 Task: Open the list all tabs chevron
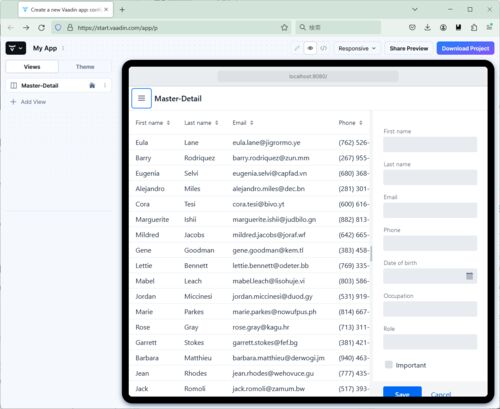point(415,10)
